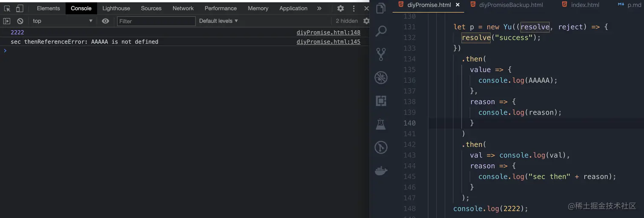Image resolution: width=644 pixels, height=218 pixels.
Task: Click editor line number 136
Action: point(409,80)
